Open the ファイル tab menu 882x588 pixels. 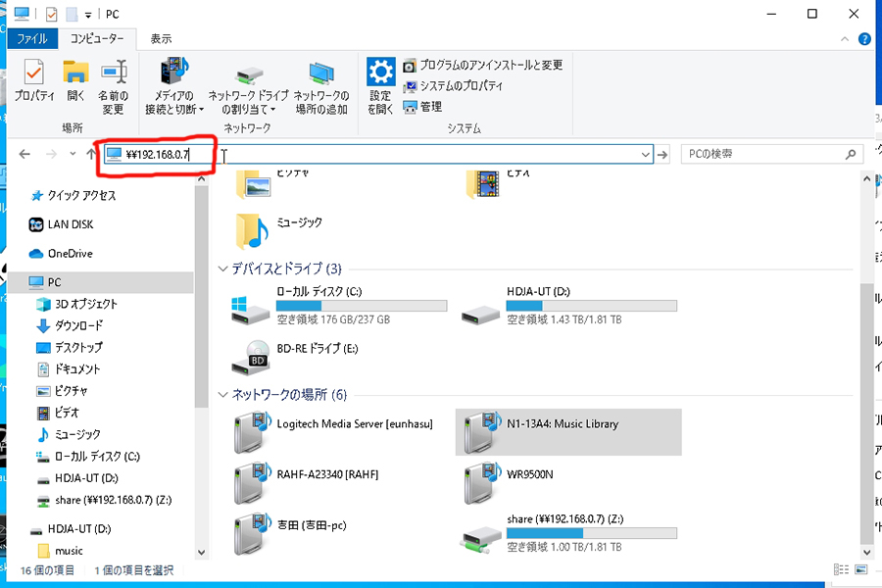pyautogui.click(x=34, y=39)
